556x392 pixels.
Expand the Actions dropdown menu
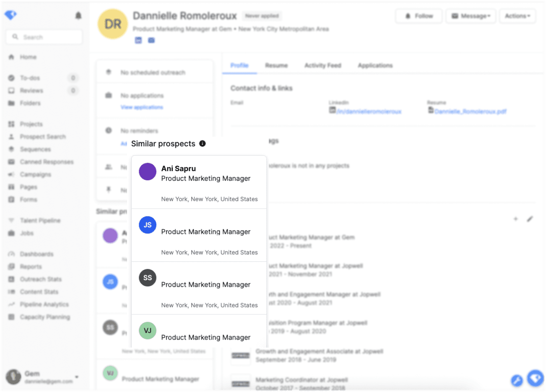(x=517, y=16)
